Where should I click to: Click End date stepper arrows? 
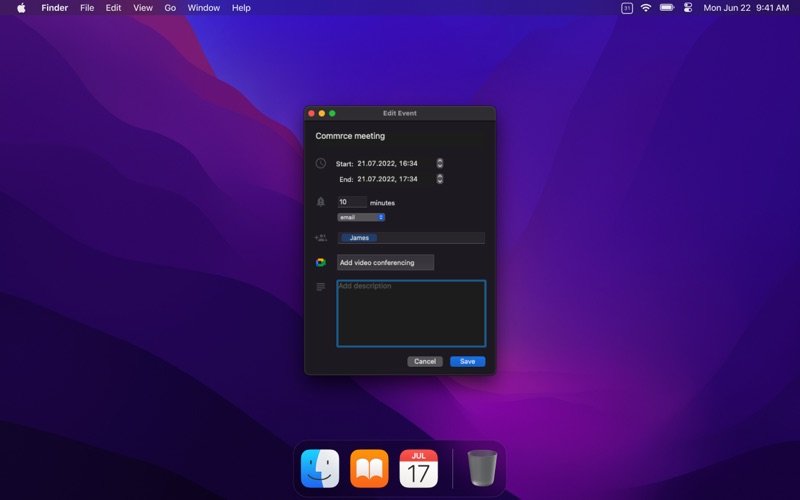click(x=440, y=179)
